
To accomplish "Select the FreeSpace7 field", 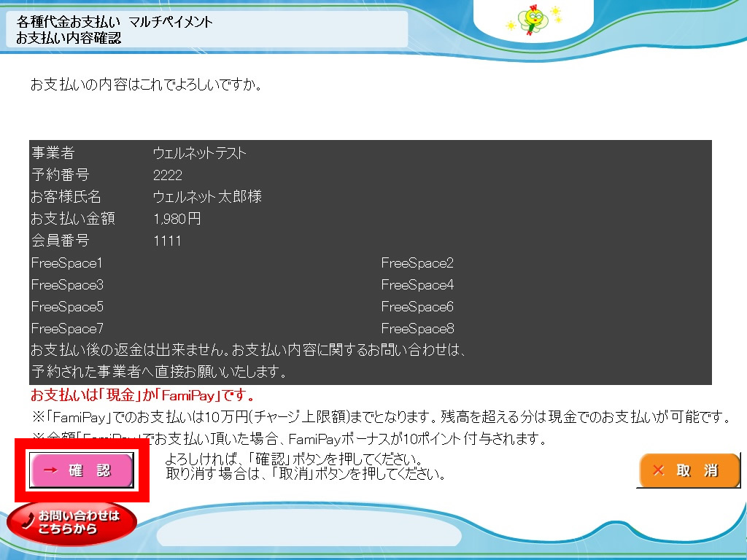I will [x=67, y=329].
